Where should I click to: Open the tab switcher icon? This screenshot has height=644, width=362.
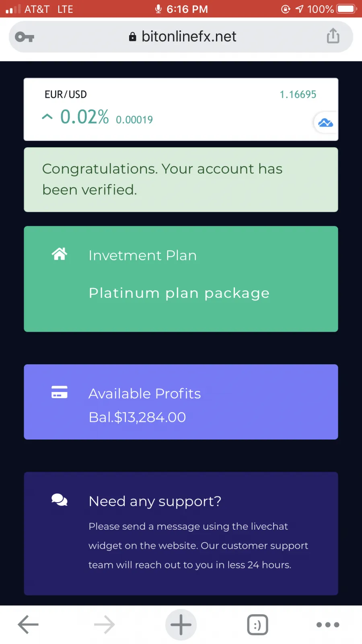(x=257, y=625)
